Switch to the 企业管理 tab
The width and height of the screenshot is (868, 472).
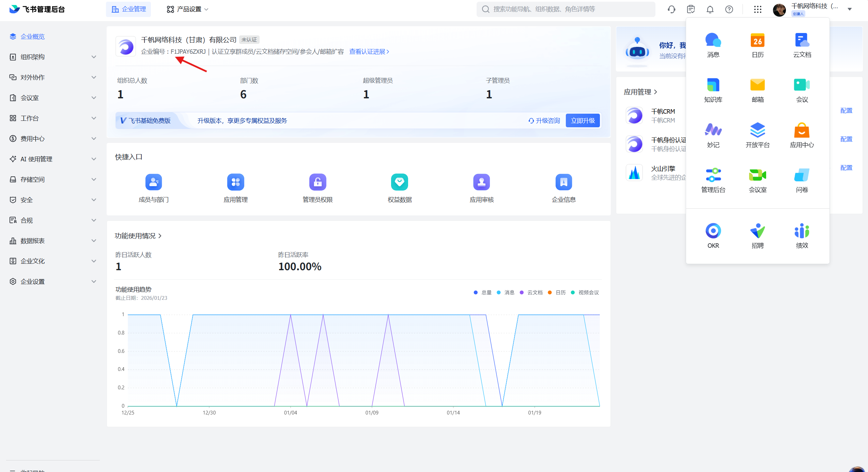point(129,9)
